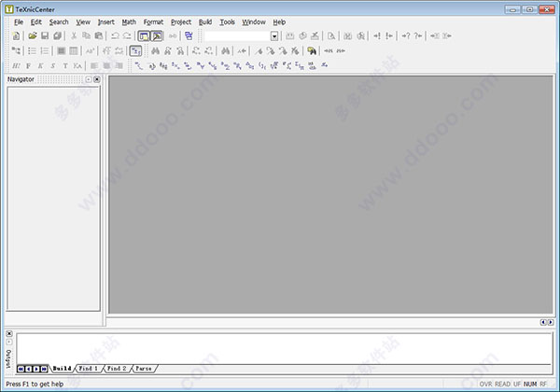This screenshot has width=560, height=392.
Task: Insert a root from the math toolbar
Action: click(274, 65)
